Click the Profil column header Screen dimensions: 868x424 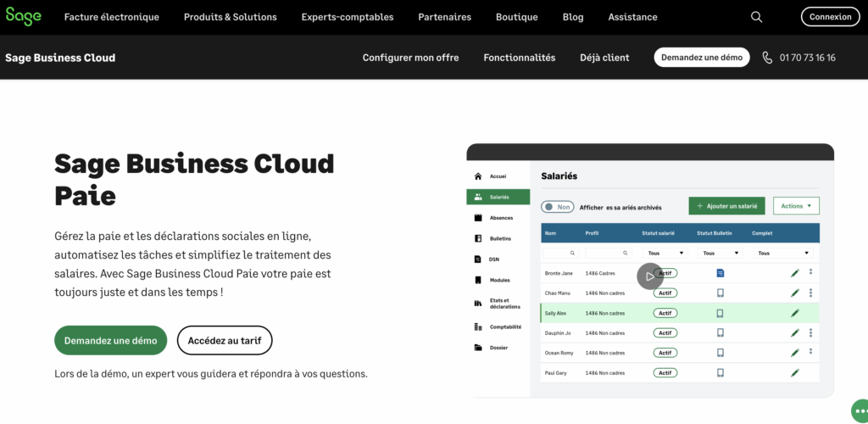coord(592,233)
